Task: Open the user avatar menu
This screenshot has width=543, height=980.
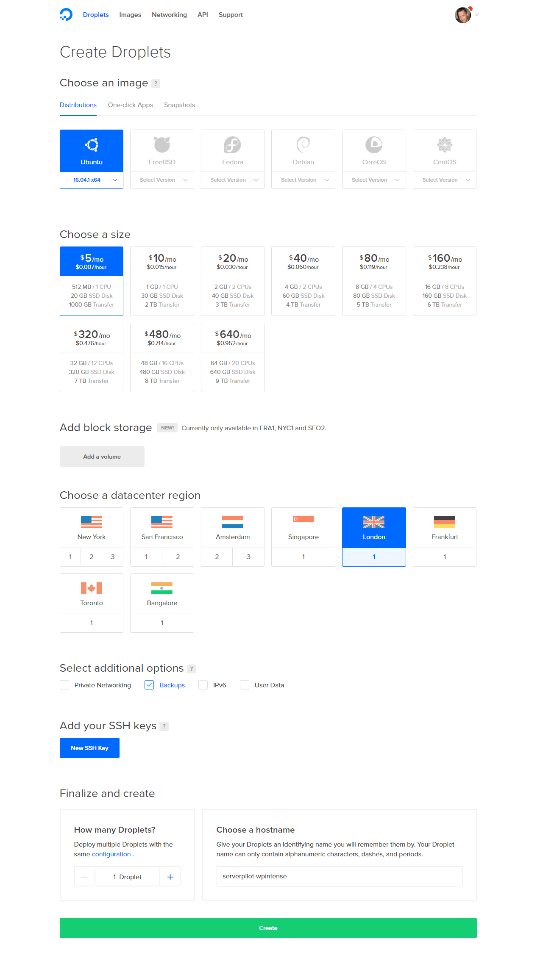Action: (463, 15)
